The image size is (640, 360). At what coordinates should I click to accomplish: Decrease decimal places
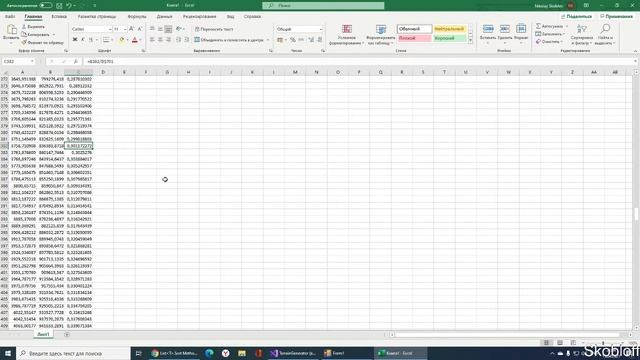point(320,40)
